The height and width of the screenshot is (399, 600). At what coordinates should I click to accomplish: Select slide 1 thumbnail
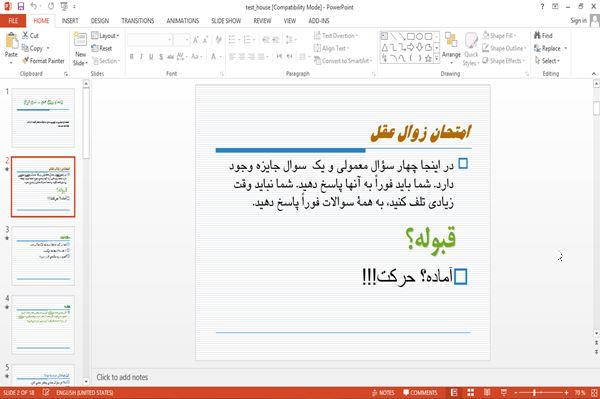[43, 118]
